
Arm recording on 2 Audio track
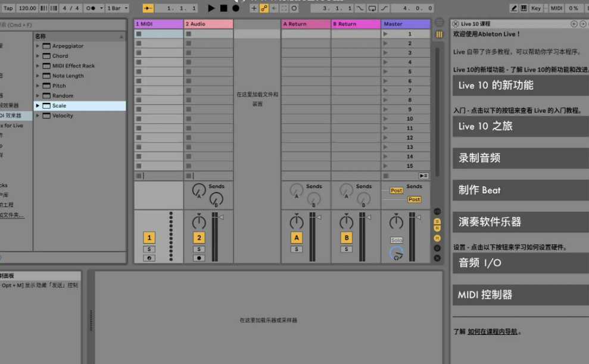tap(199, 258)
